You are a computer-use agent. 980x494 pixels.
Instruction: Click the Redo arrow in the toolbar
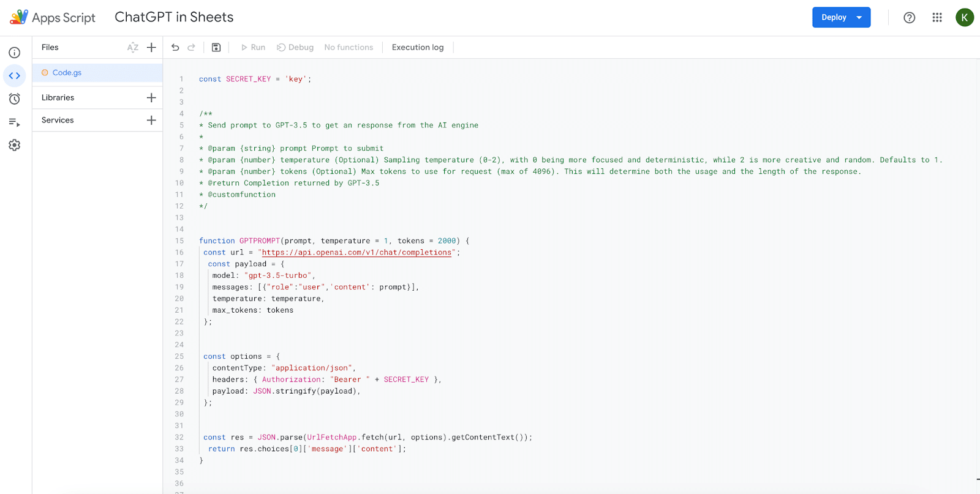[191, 47]
